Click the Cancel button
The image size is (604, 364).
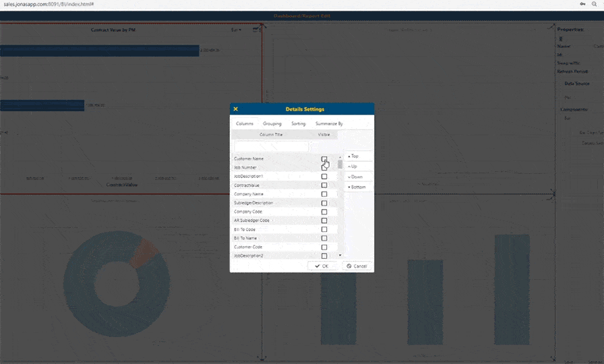tap(357, 266)
